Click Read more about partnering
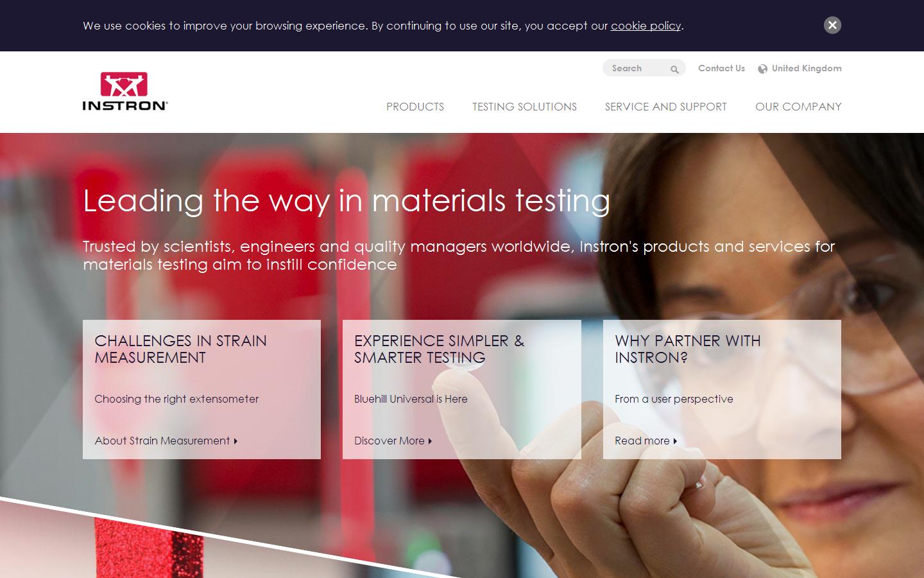Screen dimensions: 924x578 [642, 441]
